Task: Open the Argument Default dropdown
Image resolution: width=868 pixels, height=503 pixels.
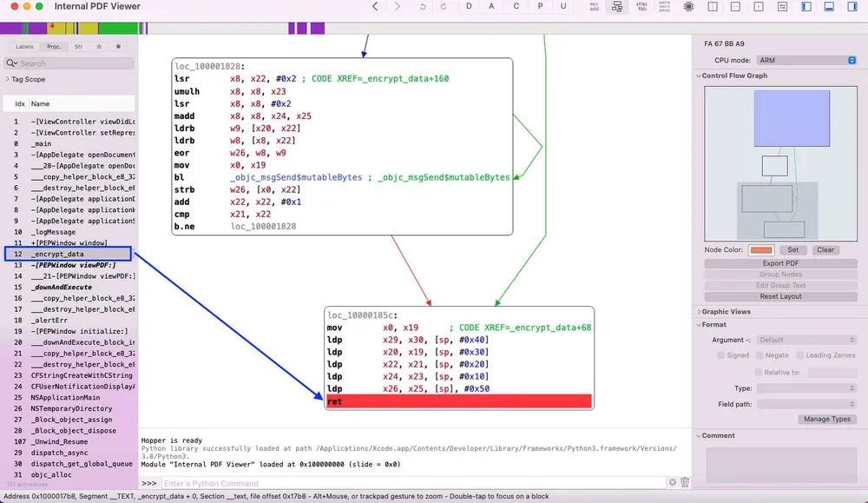Action: 806,340
